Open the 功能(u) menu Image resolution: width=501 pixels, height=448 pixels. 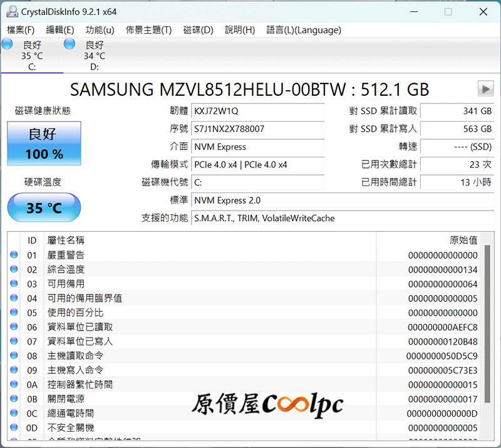100,30
